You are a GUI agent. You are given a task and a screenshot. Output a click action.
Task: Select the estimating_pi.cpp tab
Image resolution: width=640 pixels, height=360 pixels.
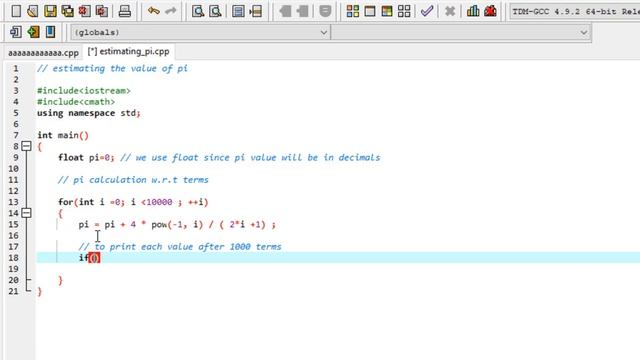click(129, 51)
